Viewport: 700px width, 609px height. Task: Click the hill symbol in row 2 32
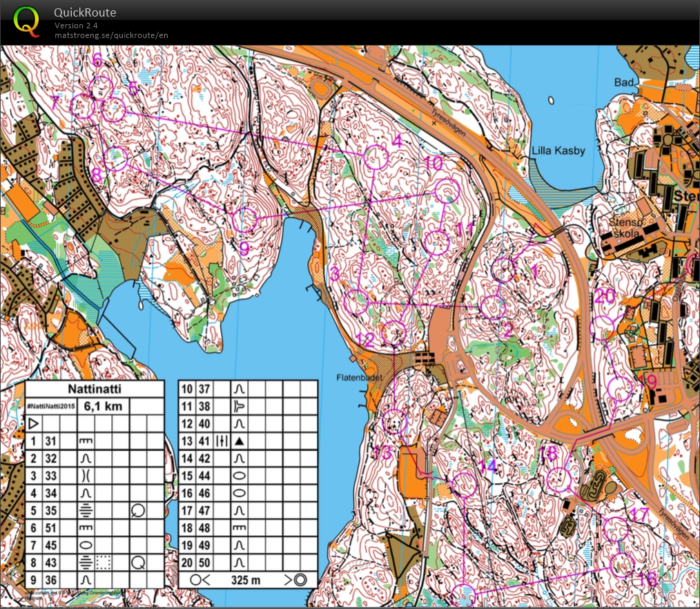(x=86, y=458)
